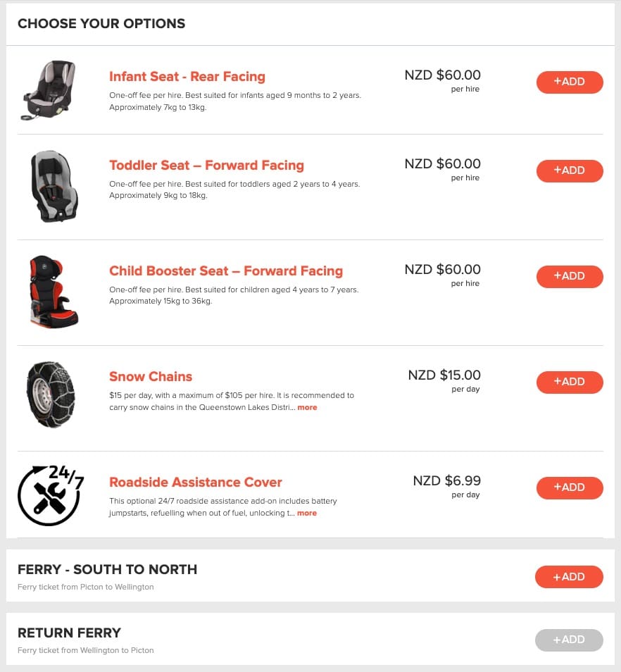Add the Infant Seat - Rear Facing
Screen dimensions: 621x672
pyautogui.click(x=569, y=82)
